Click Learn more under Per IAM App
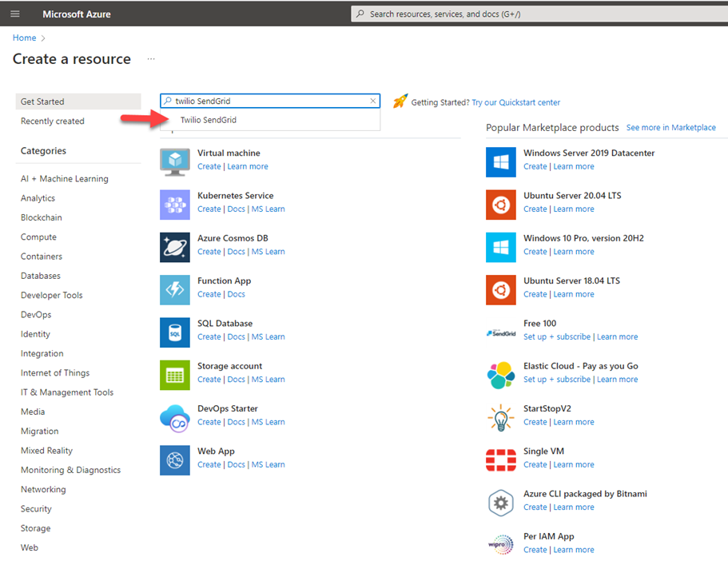Image resolution: width=728 pixels, height=565 pixels. pyautogui.click(x=574, y=550)
